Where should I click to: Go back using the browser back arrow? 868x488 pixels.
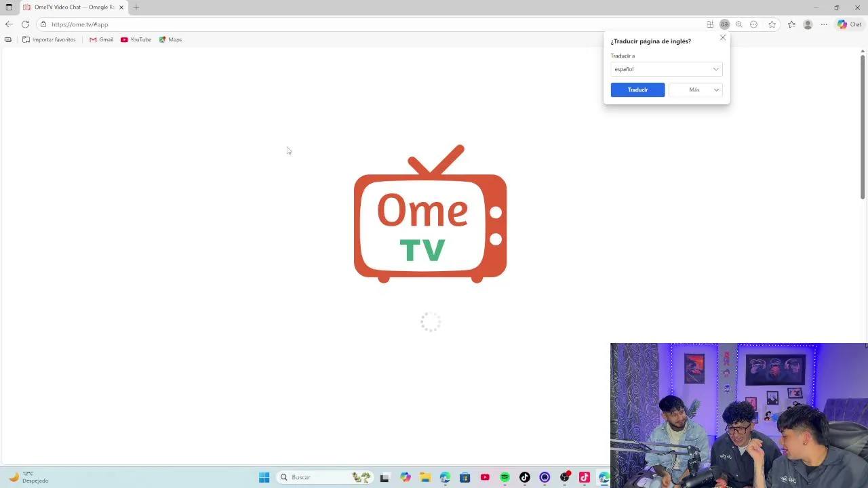(9, 24)
